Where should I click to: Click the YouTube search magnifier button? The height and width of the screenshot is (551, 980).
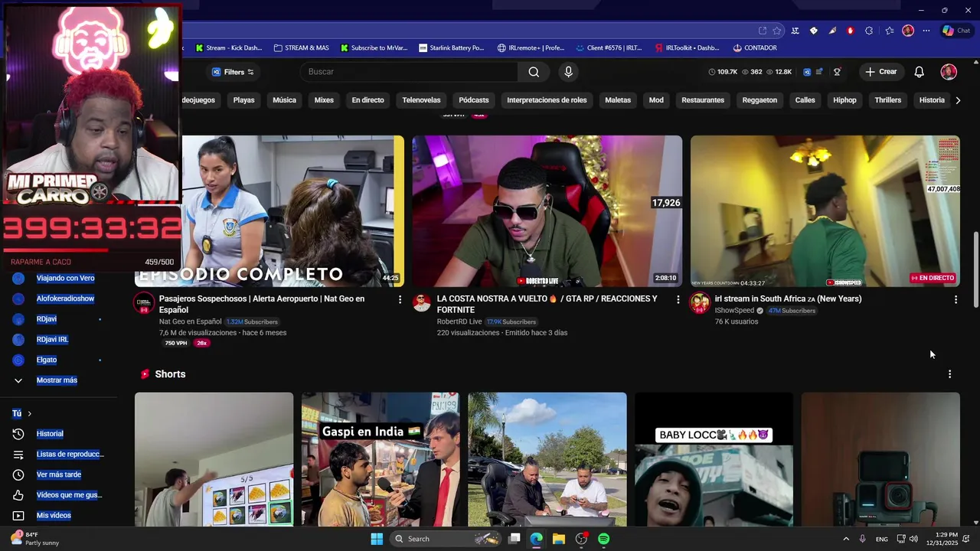[x=534, y=72]
